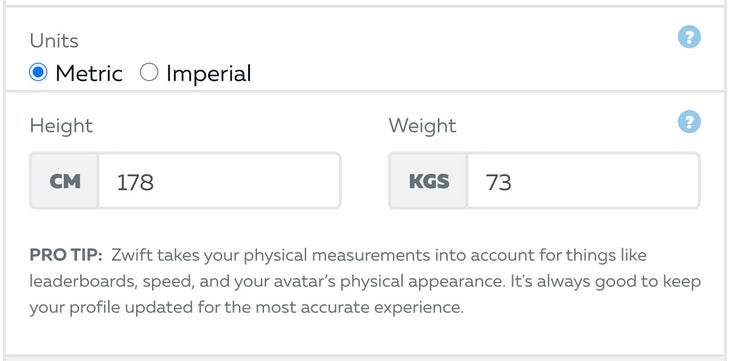Focus the Height input field
This screenshot has width=730, height=361.
coord(220,181)
